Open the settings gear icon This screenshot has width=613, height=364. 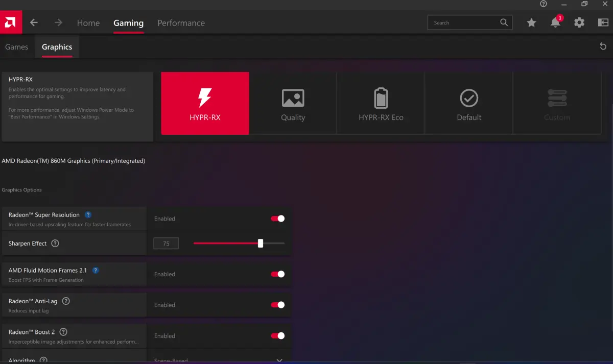click(579, 22)
